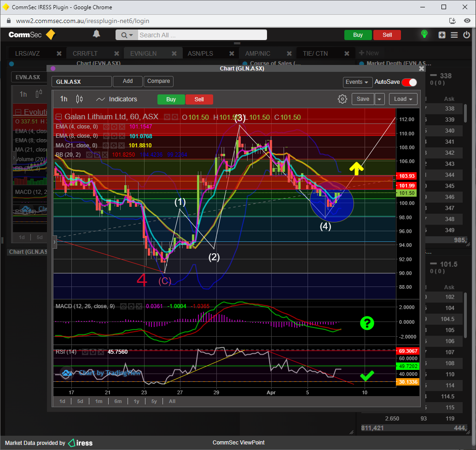Open the Events dropdown

coord(357,82)
